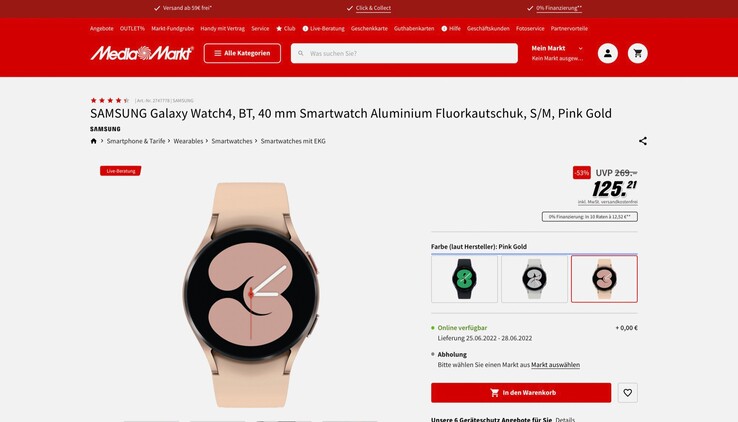
Task: Open the shopping cart icon
Action: click(638, 53)
